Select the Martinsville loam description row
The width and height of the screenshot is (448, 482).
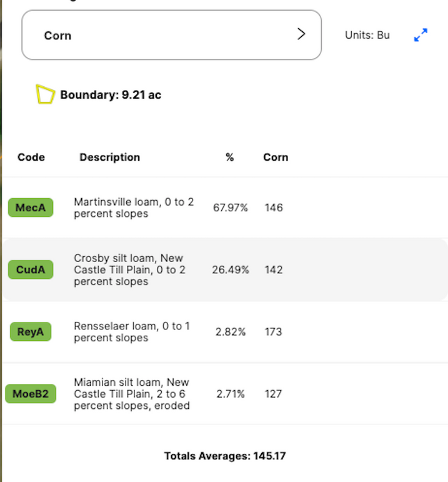tap(134, 208)
